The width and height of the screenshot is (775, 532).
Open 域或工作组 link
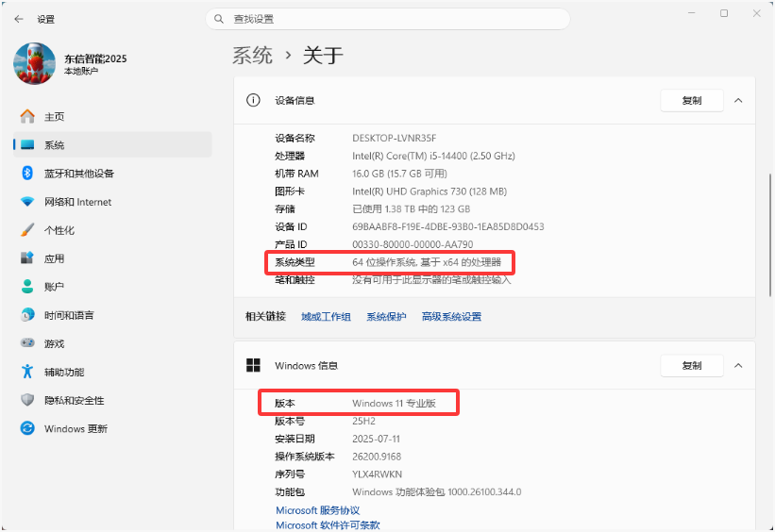tap(327, 317)
